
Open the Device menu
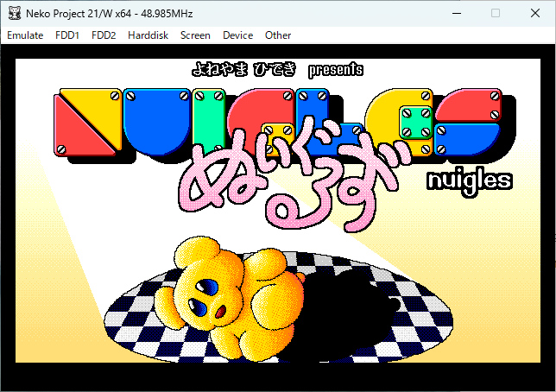(238, 35)
